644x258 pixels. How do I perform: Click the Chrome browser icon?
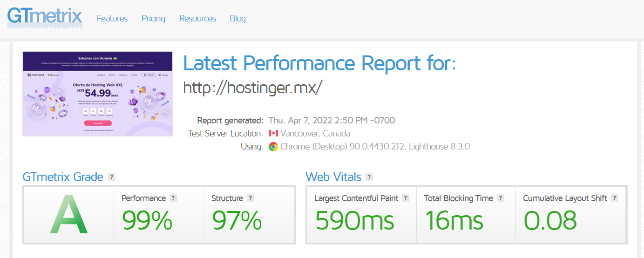point(273,147)
